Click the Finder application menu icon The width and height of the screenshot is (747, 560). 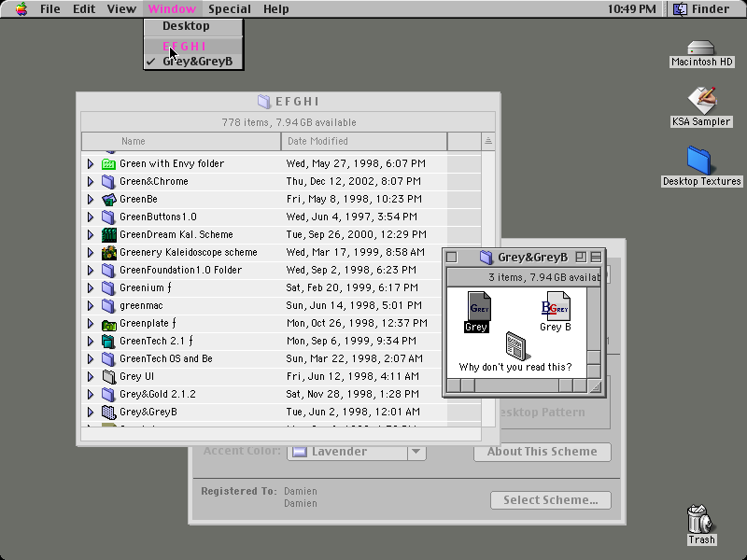pos(681,8)
